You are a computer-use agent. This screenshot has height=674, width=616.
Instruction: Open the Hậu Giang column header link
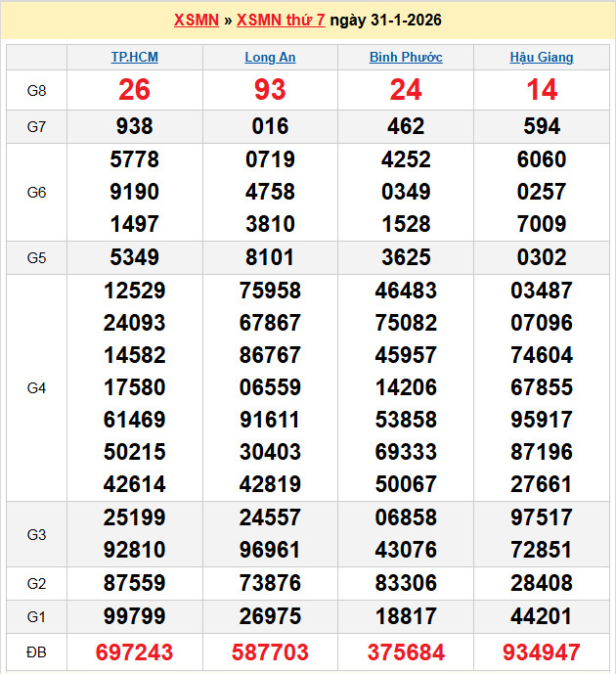[542, 58]
